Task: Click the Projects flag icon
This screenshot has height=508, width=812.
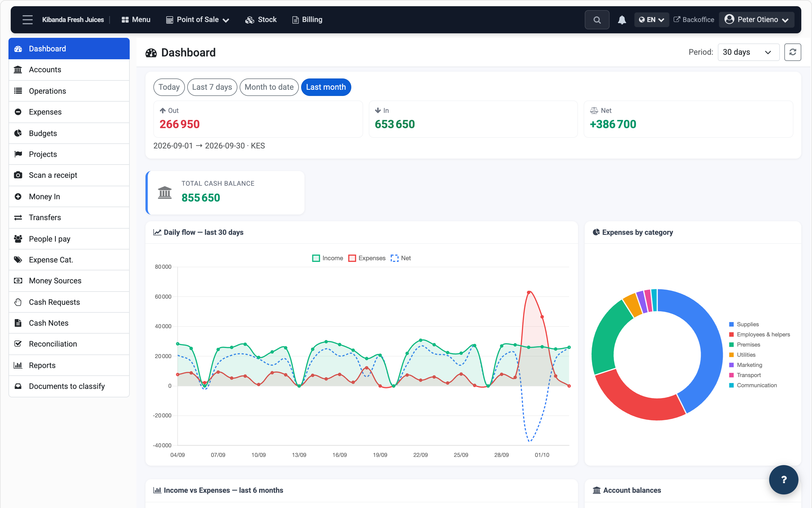Action: [x=18, y=154]
